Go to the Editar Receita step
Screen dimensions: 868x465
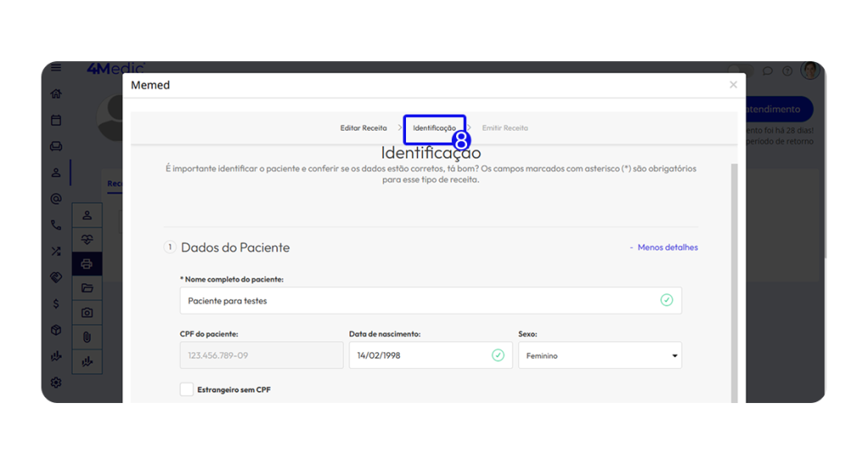click(364, 128)
